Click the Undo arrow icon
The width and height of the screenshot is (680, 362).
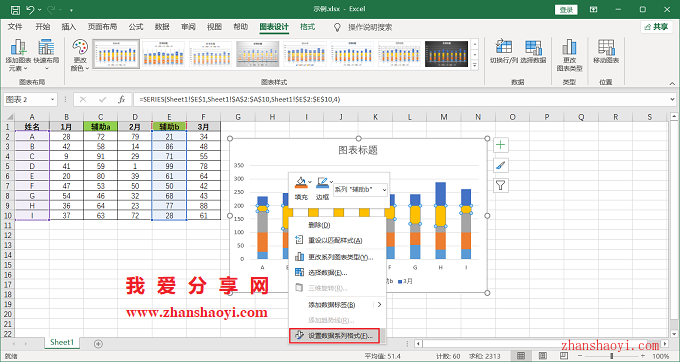pos(30,10)
